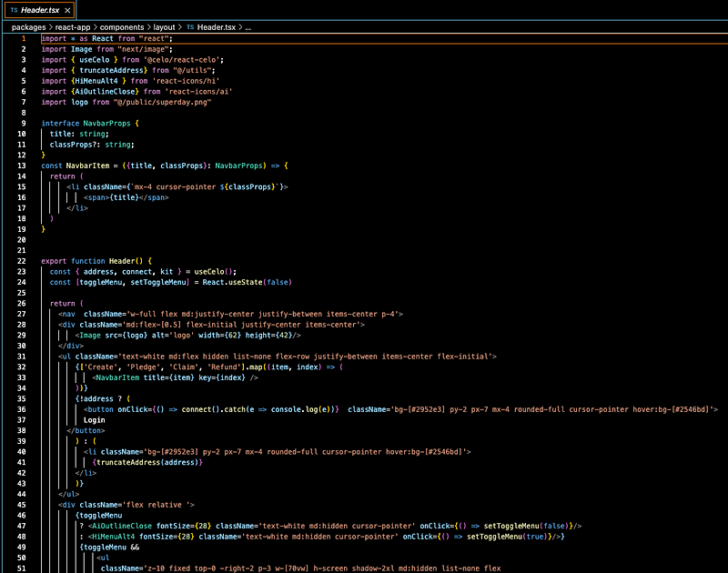The width and height of the screenshot is (728, 573).
Task: Click line number 45 in gutter
Action: pyautogui.click(x=21, y=505)
